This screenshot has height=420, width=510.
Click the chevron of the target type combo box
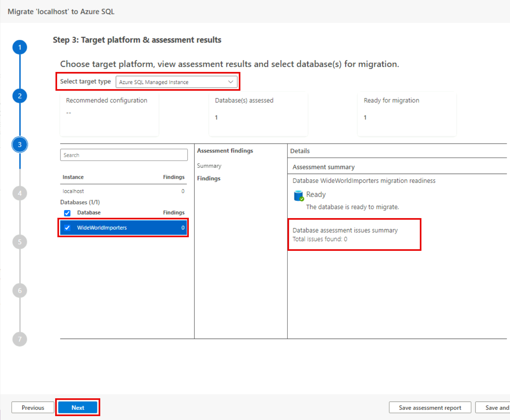(231, 82)
